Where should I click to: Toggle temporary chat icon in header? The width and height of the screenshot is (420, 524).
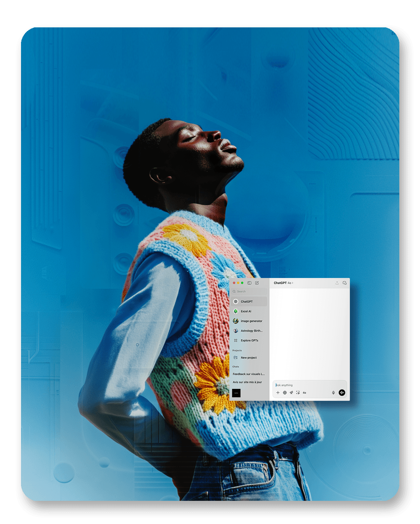pyautogui.click(x=345, y=283)
